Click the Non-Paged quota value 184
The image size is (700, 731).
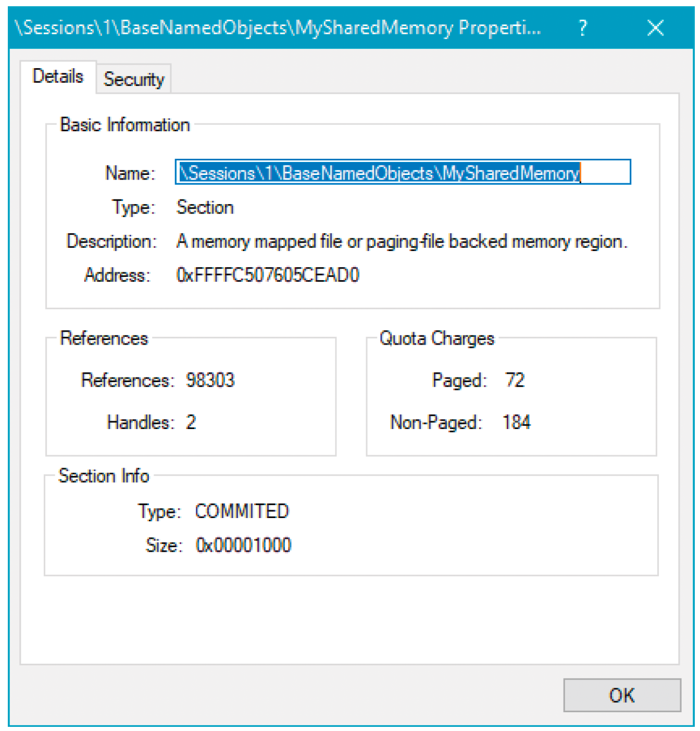coord(517,422)
